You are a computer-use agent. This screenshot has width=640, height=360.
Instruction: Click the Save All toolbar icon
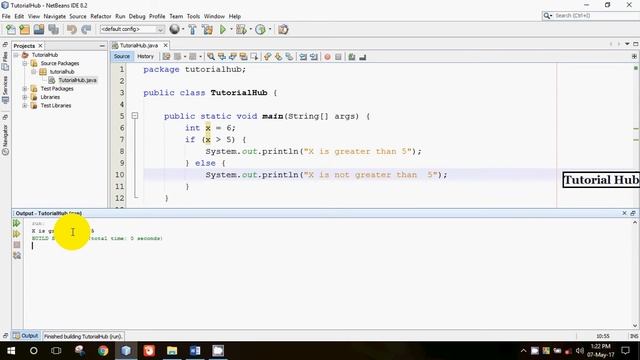[x=53, y=29]
